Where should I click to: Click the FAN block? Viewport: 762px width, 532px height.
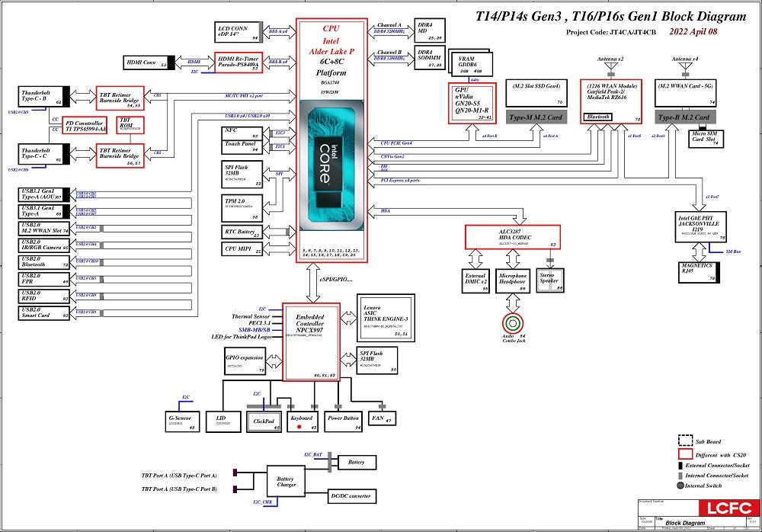pyautogui.click(x=383, y=418)
